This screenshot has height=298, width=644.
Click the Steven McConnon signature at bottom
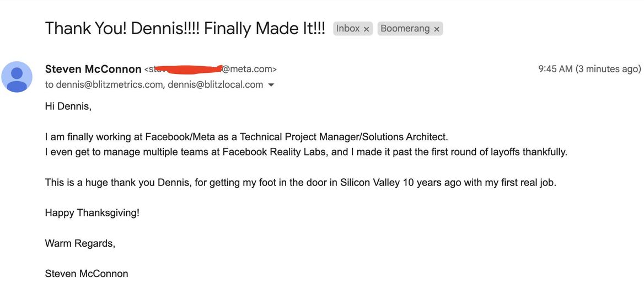pos(87,273)
